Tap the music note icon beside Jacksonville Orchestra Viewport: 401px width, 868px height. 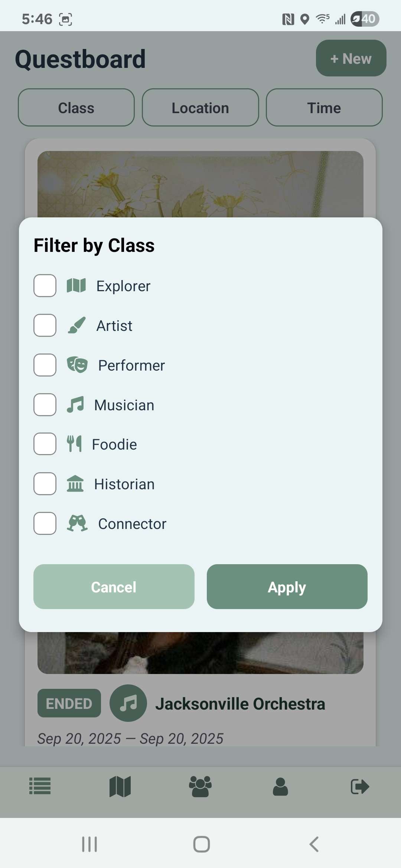tap(128, 703)
